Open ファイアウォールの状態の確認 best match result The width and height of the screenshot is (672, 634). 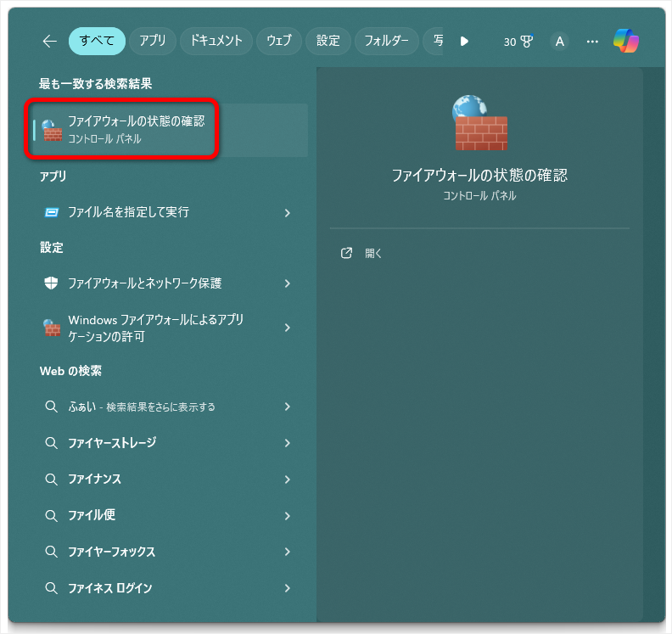(171, 130)
